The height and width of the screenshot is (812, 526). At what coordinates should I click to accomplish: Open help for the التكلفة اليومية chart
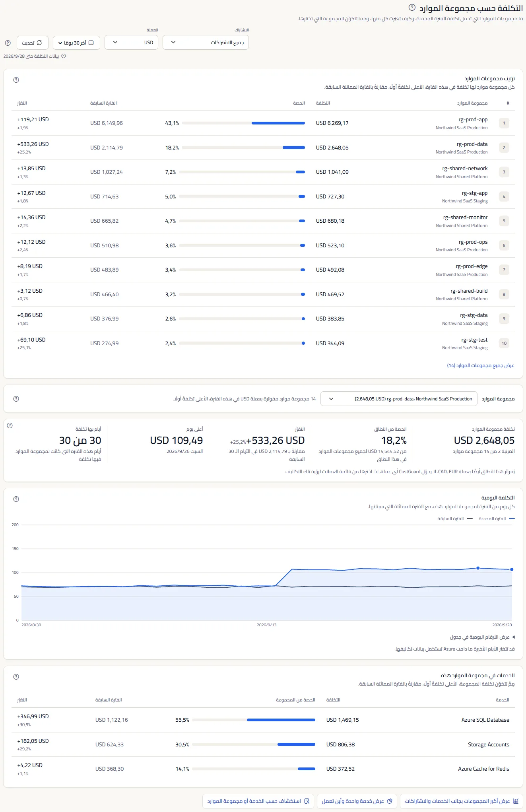tap(16, 499)
